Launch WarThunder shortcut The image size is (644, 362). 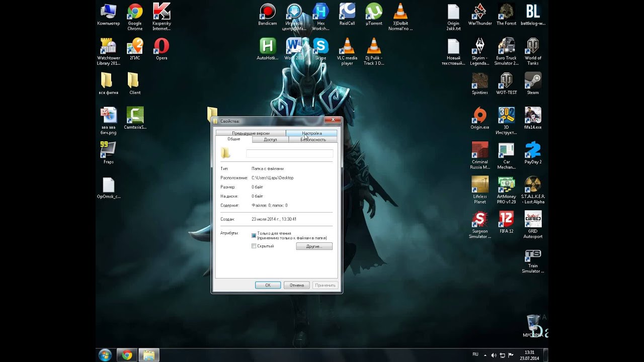(x=480, y=15)
